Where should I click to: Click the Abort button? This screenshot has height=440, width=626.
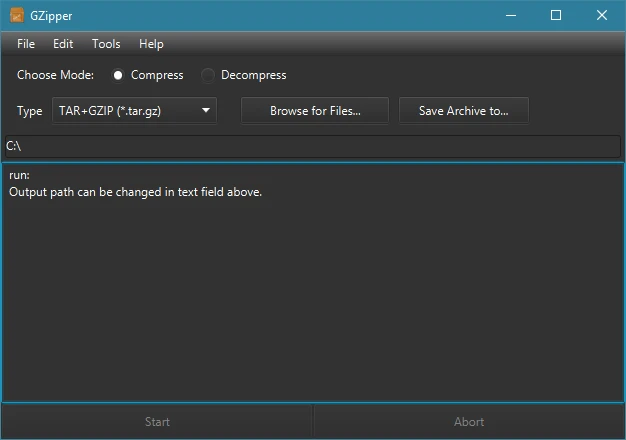pos(469,422)
